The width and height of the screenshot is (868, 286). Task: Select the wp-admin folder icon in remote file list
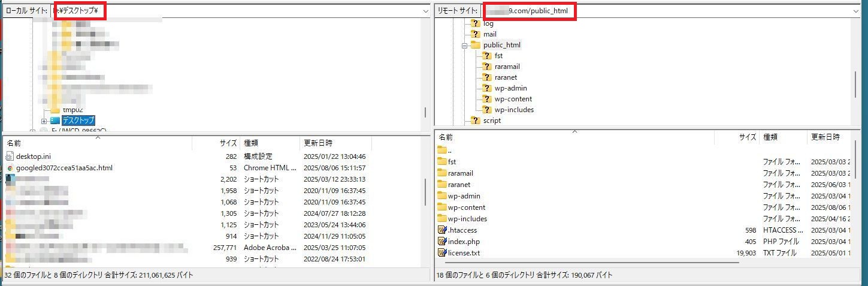(x=443, y=195)
